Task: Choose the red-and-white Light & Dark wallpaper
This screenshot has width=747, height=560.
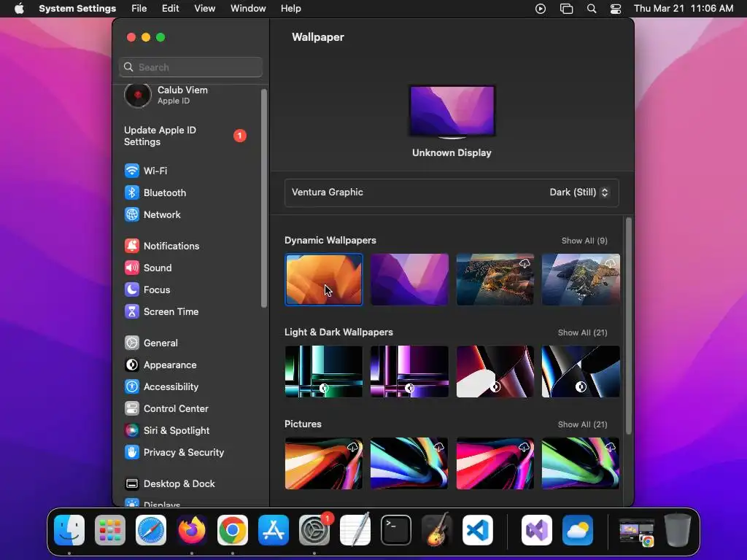Action: [x=495, y=371]
